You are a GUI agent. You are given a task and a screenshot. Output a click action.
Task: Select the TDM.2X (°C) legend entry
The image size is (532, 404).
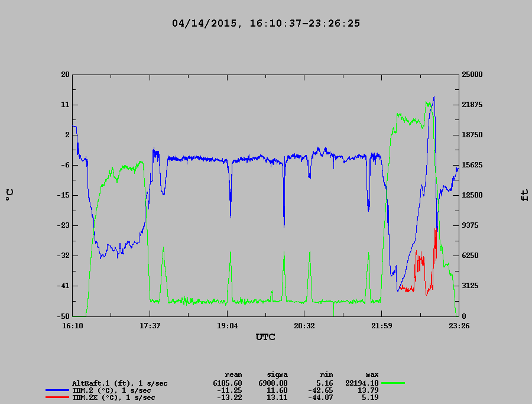pos(113,397)
